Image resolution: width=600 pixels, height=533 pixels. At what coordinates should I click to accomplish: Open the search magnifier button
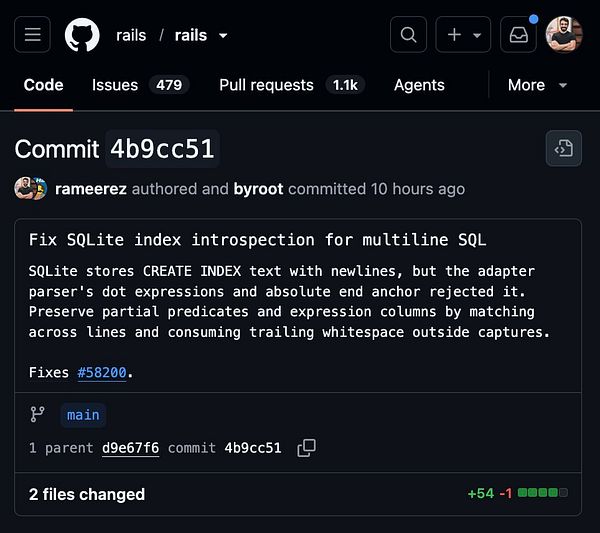pos(408,34)
